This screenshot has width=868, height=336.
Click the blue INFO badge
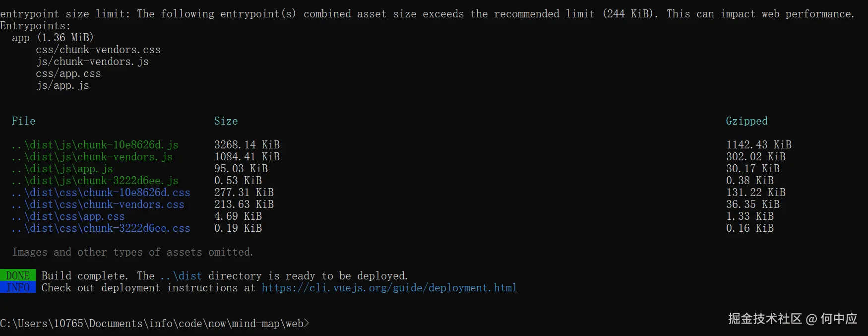18,288
